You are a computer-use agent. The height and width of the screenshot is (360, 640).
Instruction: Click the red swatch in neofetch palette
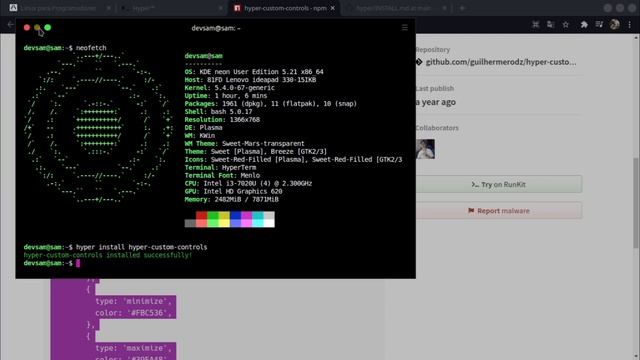pos(202,216)
